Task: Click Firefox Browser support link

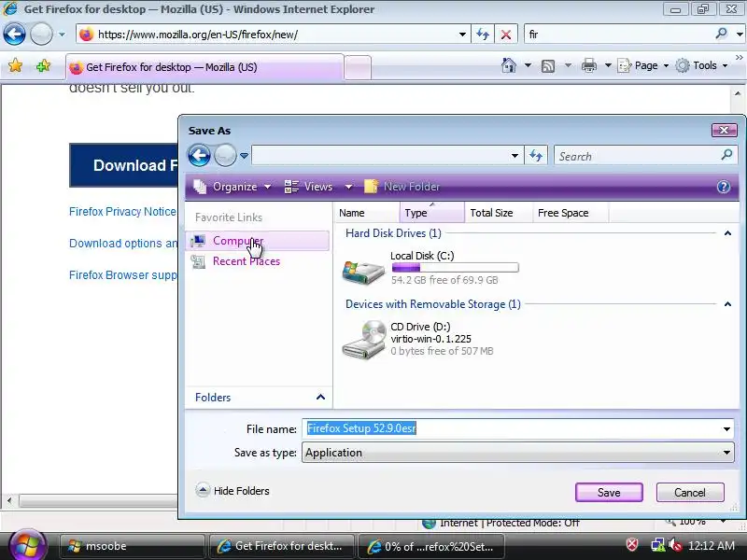Action: point(123,274)
